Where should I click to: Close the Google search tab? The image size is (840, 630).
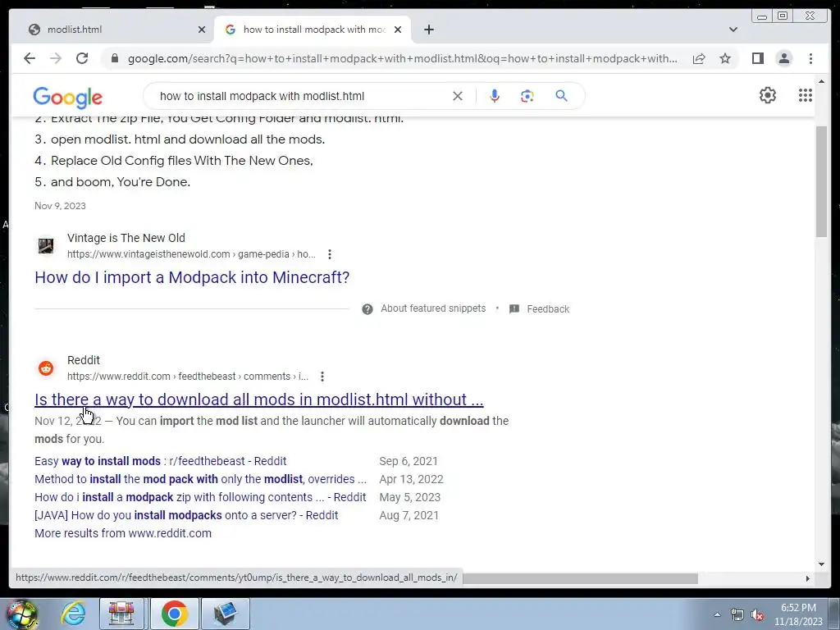point(398,30)
